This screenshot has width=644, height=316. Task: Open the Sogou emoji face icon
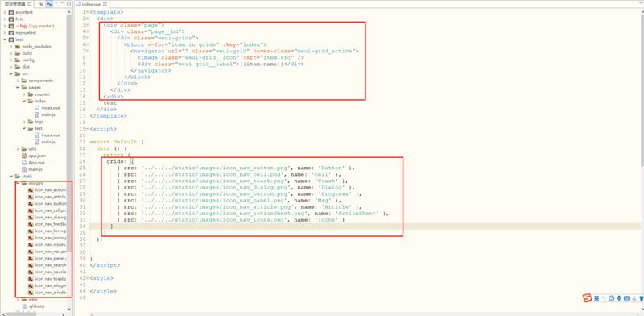click(611, 298)
